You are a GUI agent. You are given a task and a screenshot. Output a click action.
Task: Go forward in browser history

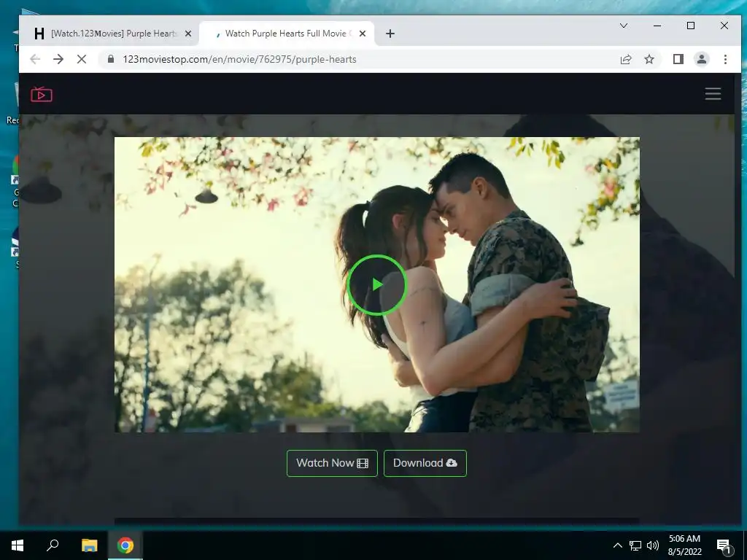click(x=58, y=59)
